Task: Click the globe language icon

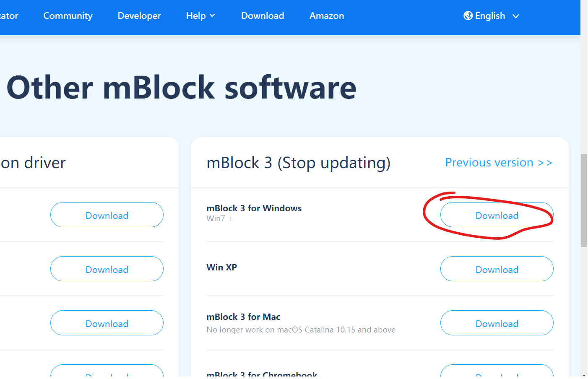Action: point(468,16)
